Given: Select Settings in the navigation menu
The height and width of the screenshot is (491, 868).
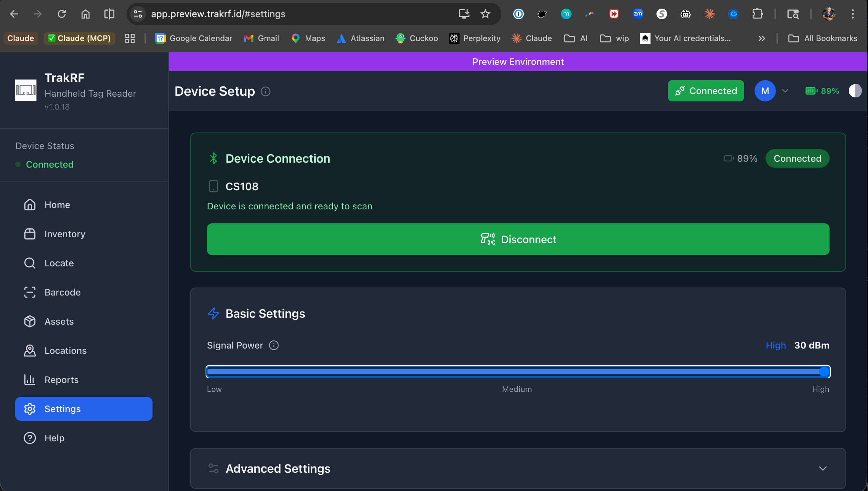Looking at the screenshot, I should [63, 409].
